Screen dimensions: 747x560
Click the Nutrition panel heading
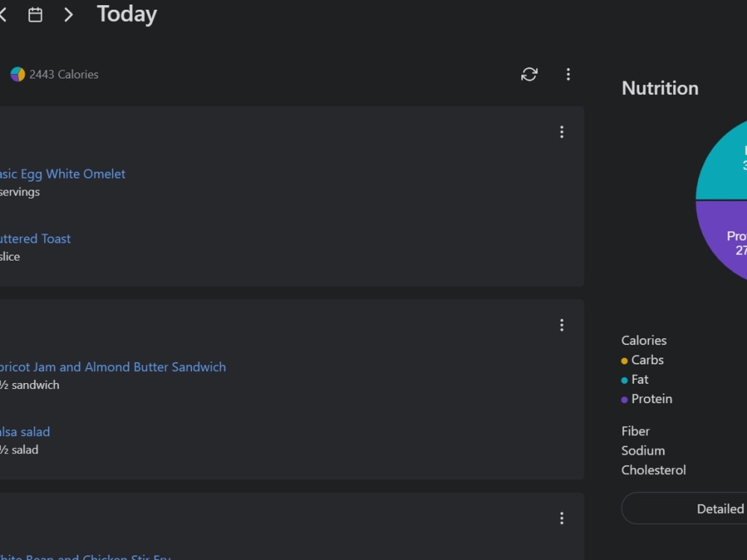click(660, 89)
